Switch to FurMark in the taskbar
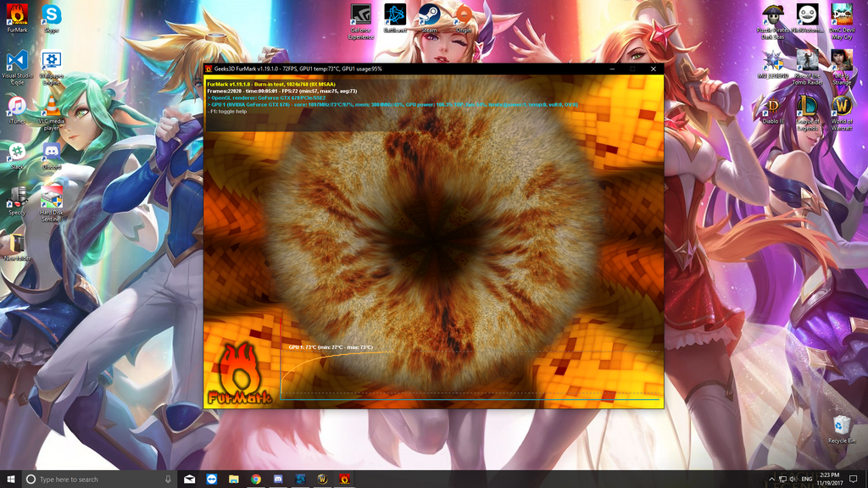 [344, 480]
